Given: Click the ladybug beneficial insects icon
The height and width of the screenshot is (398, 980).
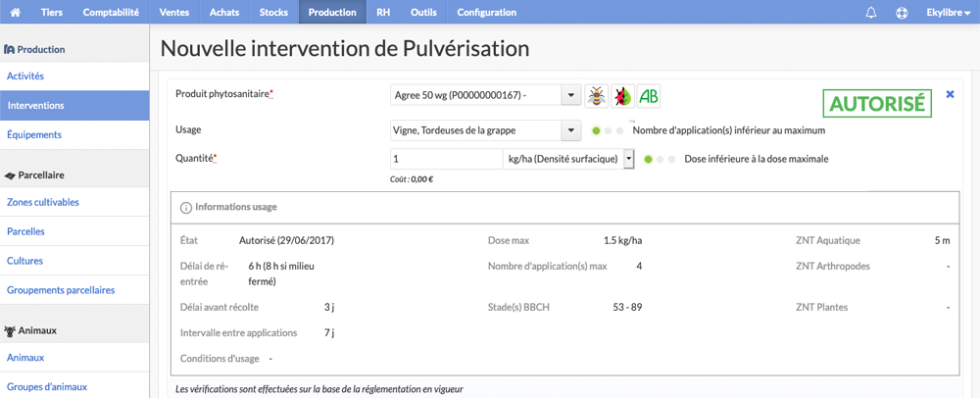Looking at the screenshot, I should pyautogui.click(x=622, y=96).
